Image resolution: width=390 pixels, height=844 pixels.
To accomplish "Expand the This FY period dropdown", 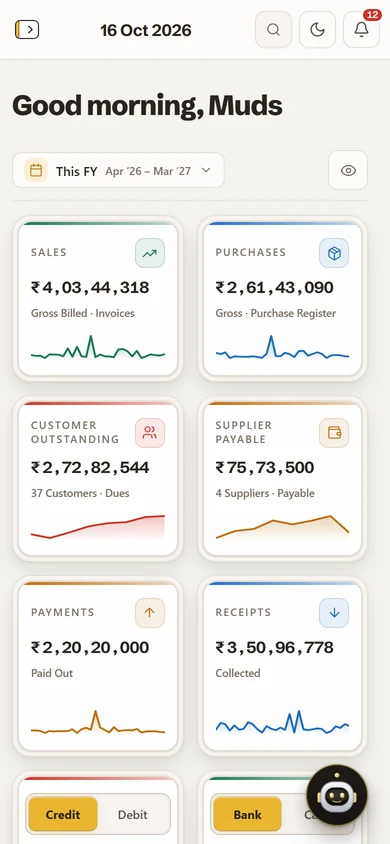I will pyautogui.click(x=118, y=171).
